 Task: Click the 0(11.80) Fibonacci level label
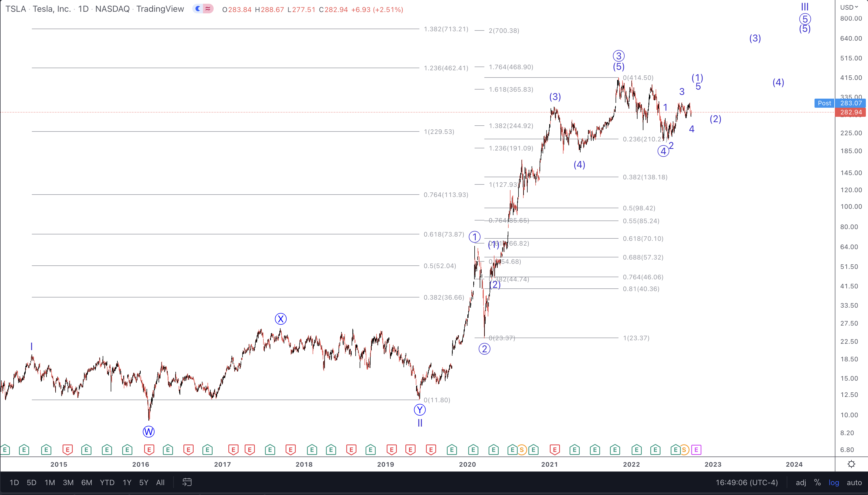coord(437,400)
